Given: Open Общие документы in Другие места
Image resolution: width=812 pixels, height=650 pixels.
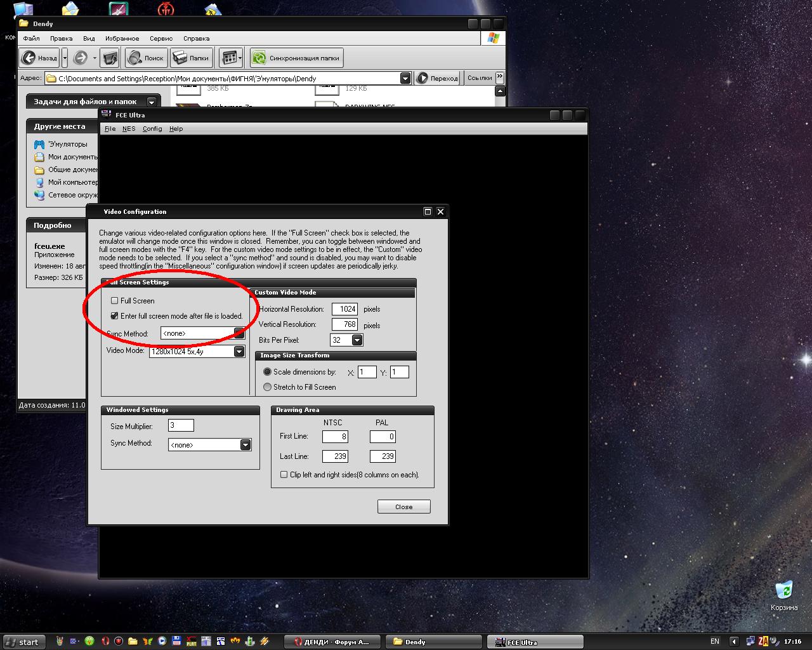Looking at the screenshot, I should point(66,169).
